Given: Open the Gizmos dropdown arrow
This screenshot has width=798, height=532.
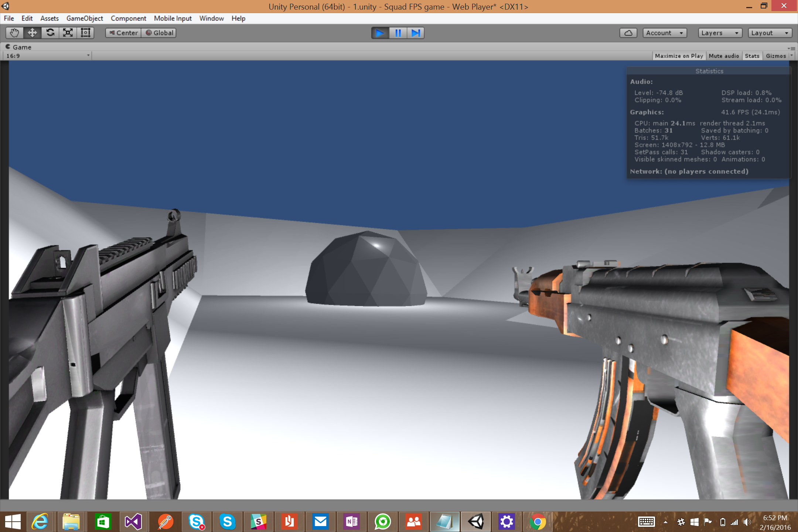Looking at the screenshot, I should pyautogui.click(x=792, y=56).
